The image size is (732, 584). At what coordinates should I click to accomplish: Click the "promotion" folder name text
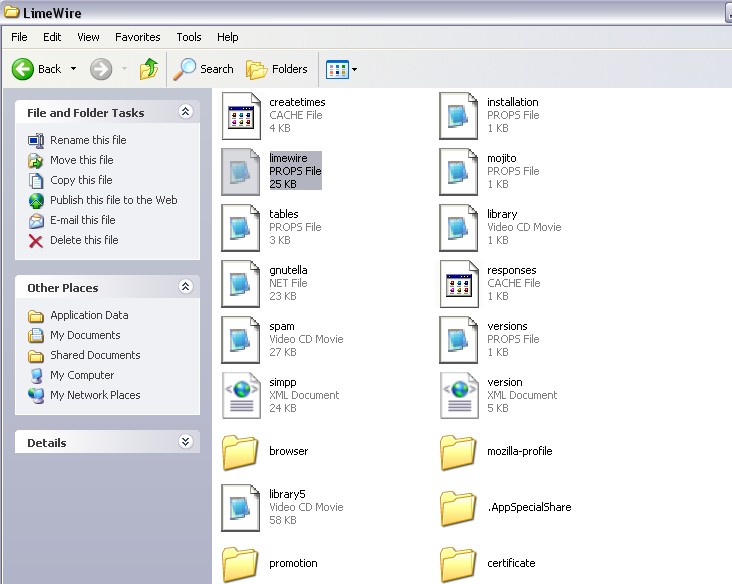pyautogui.click(x=293, y=563)
